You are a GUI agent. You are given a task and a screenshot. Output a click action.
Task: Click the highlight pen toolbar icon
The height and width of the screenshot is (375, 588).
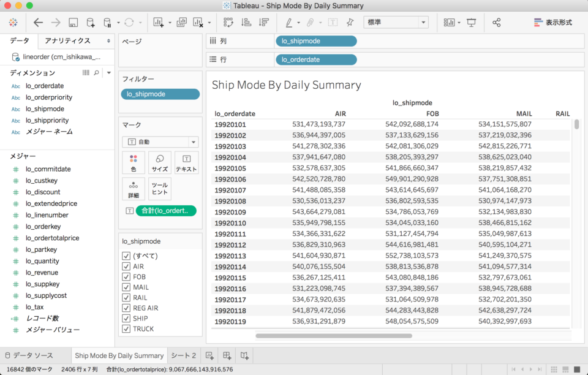click(x=288, y=22)
